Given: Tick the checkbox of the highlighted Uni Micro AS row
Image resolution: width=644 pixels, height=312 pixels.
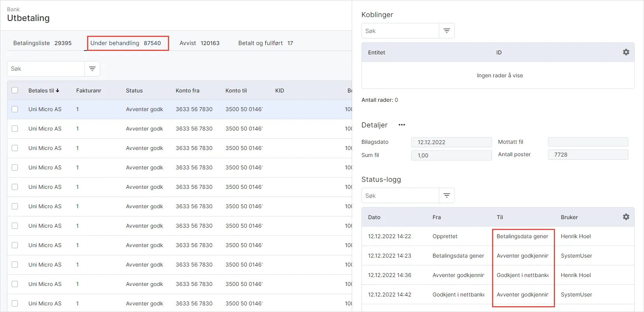Looking at the screenshot, I should point(15,109).
